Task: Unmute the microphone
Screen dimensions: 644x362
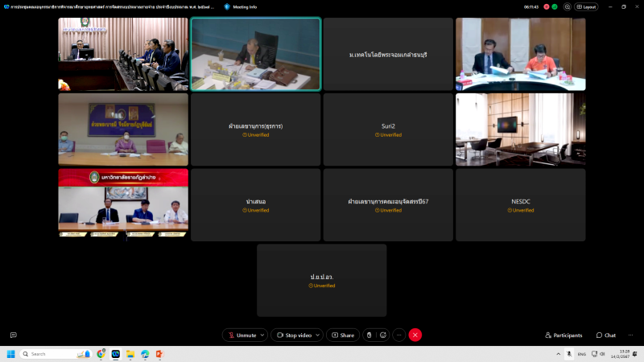Action: 242,335
